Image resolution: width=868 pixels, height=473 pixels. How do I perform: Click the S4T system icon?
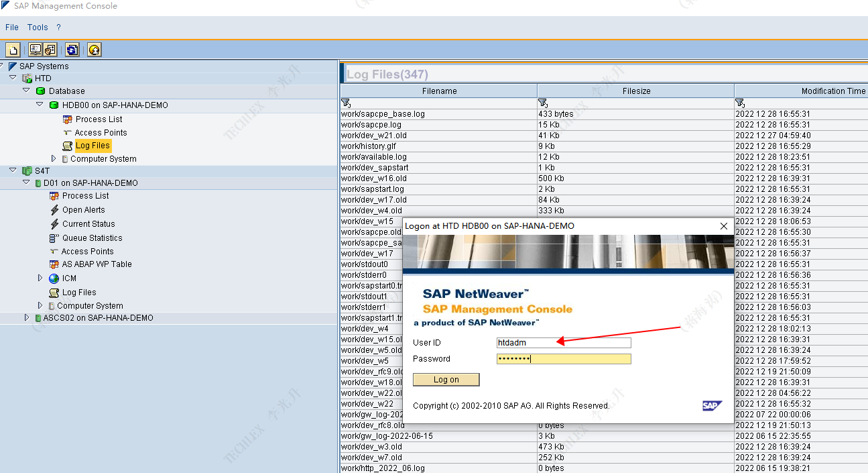[27, 171]
